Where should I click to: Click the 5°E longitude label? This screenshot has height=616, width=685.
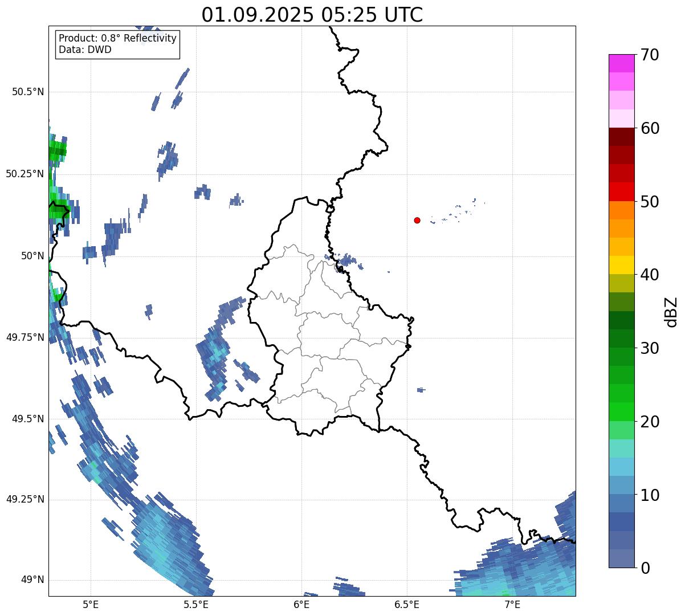[x=91, y=605]
